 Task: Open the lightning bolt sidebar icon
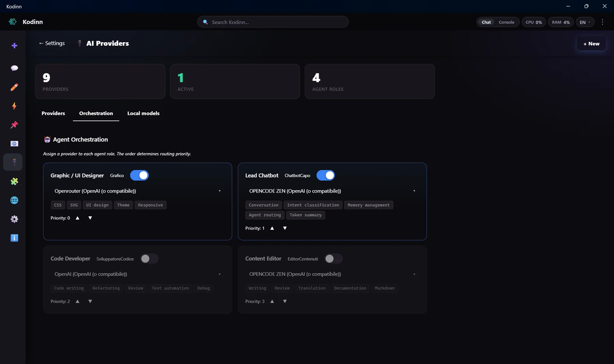coord(14,106)
